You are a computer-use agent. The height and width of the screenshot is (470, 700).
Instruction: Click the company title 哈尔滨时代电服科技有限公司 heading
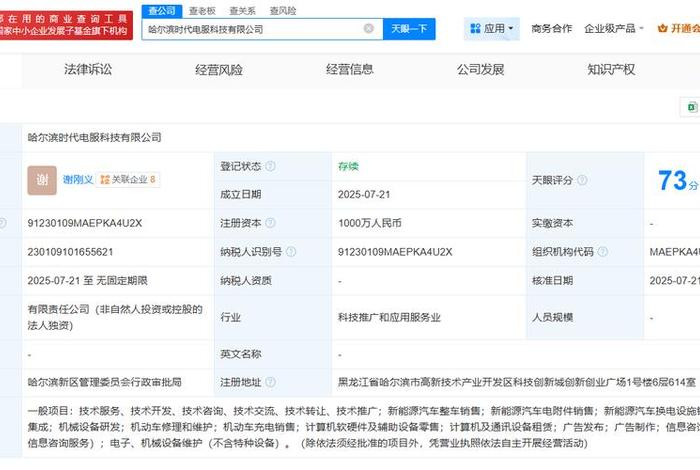94,137
